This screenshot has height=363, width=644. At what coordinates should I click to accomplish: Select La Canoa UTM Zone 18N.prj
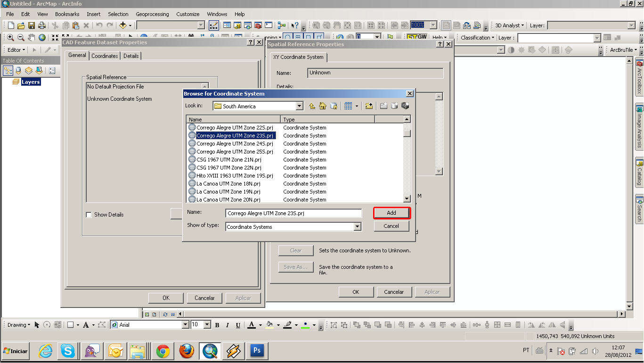click(x=228, y=184)
